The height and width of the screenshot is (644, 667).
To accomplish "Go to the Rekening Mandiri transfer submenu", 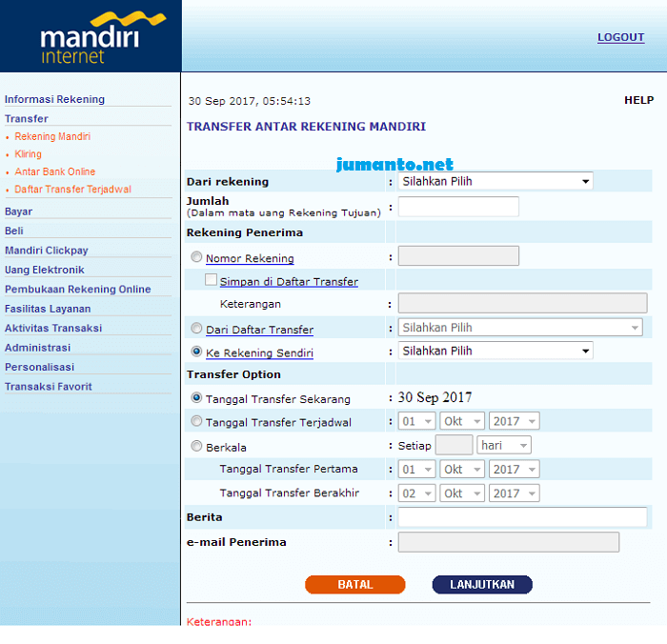I will [52, 136].
